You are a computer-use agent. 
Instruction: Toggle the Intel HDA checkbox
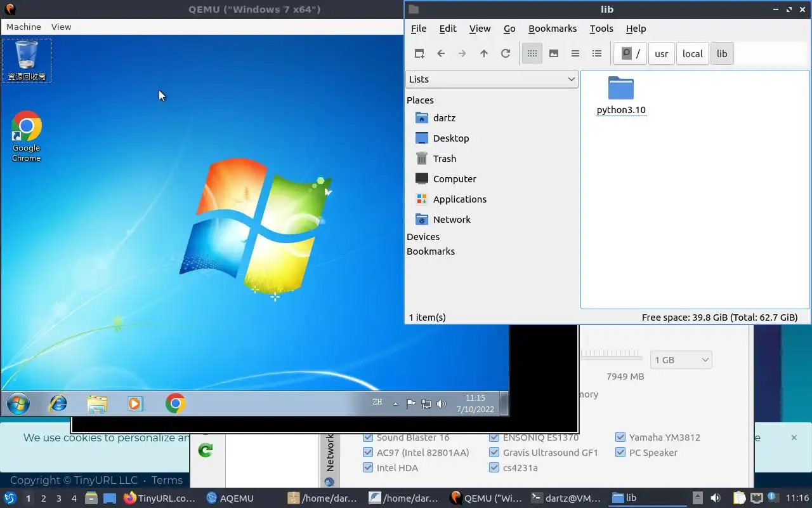pyautogui.click(x=368, y=468)
